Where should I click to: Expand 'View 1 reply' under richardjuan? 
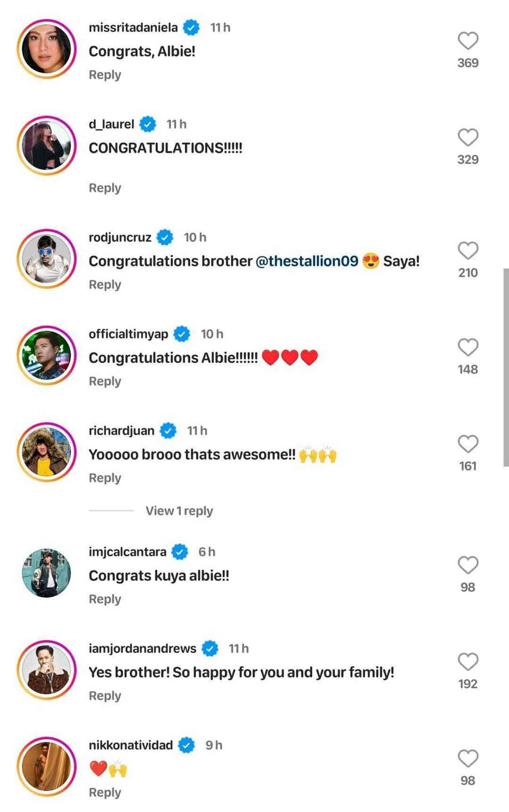tap(179, 511)
